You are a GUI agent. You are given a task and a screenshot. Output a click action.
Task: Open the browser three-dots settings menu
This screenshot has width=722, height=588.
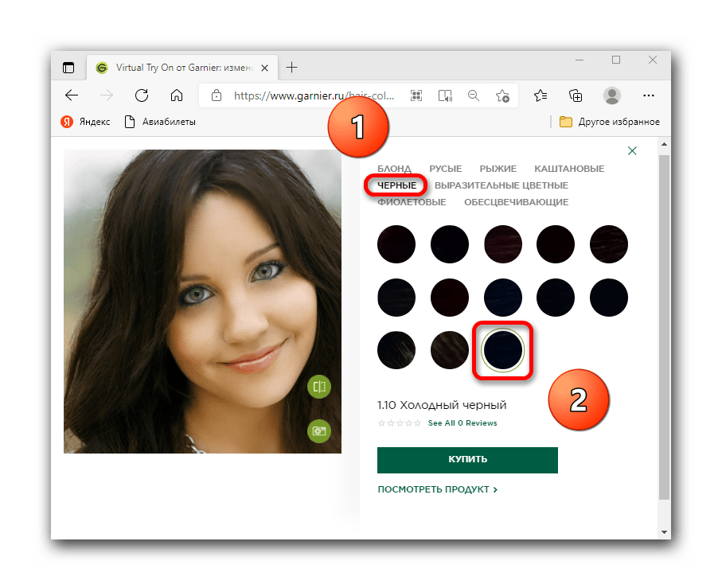[648, 95]
